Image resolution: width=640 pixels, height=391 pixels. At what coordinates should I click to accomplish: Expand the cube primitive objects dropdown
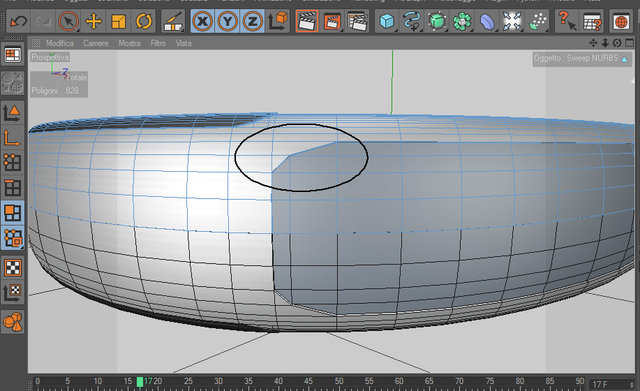pos(386,21)
